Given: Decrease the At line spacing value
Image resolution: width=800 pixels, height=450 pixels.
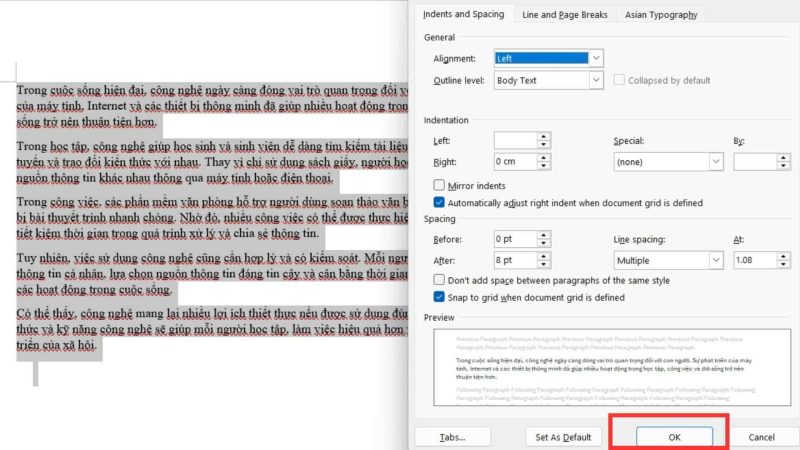Looking at the screenshot, I should coord(784,264).
